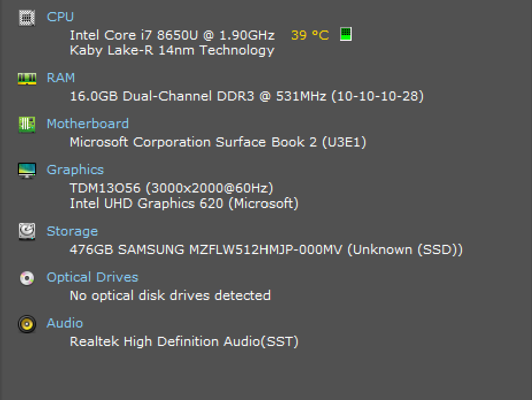The image size is (532, 400).
Task: Open the Audio section heading
Action: tap(65, 324)
